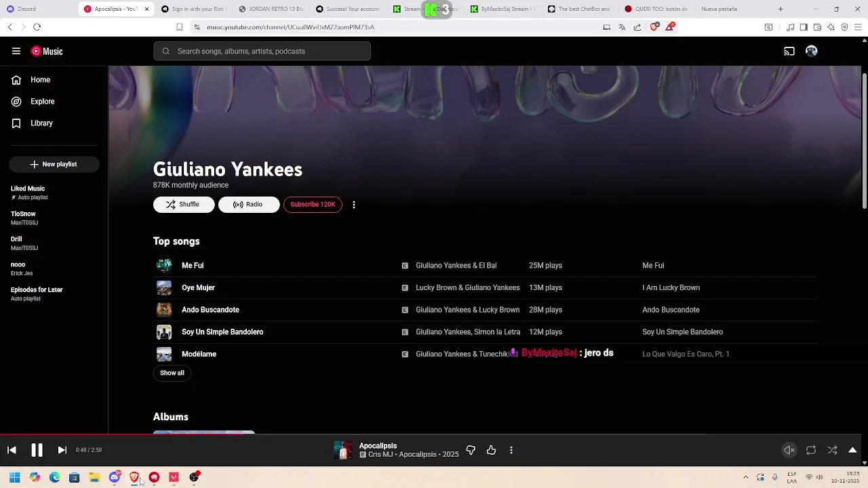Screen dimensions: 868x488
Task: Click the search songs input field
Action: 262,52
